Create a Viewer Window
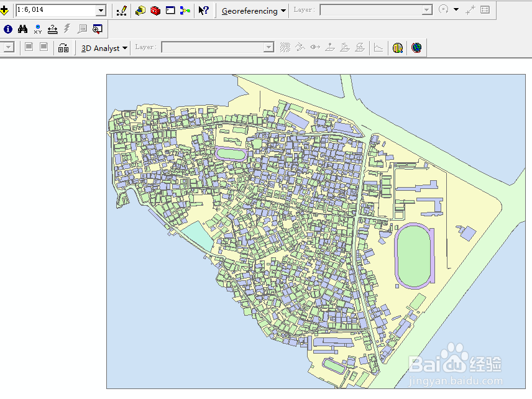Viewport: 532px width, 399px height. (x=98, y=29)
